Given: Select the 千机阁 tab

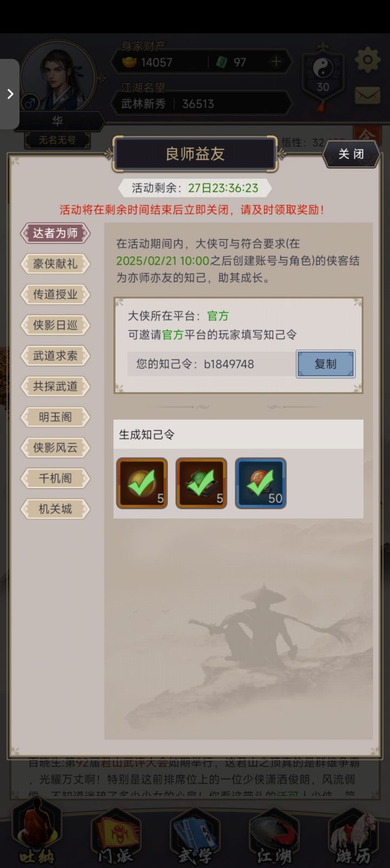Looking at the screenshot, I should 55,478.
